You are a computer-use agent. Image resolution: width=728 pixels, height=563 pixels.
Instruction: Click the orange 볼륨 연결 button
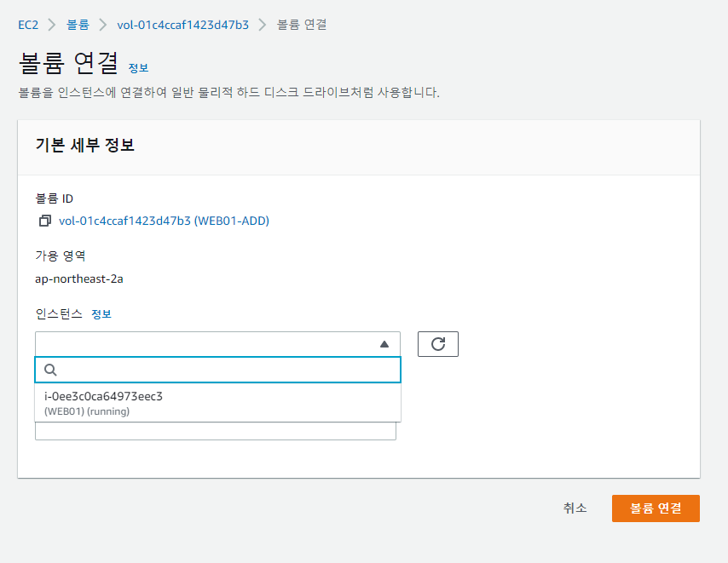point(656,508)
